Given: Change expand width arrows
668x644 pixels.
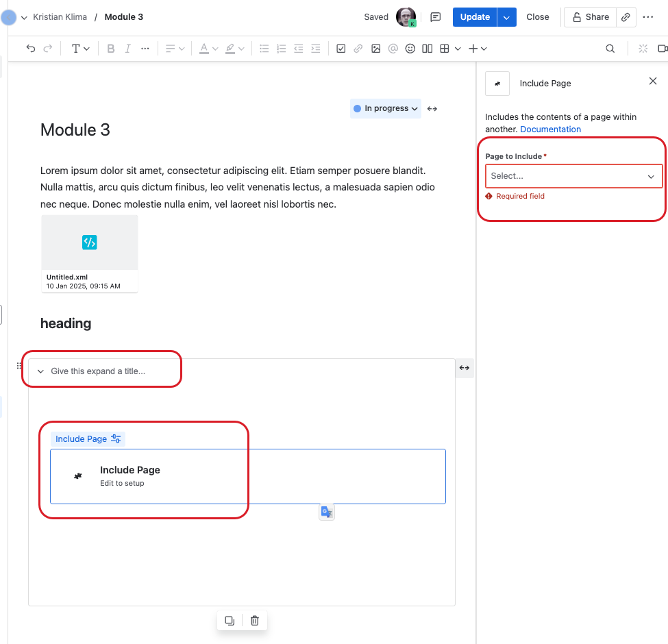Looking at the screenshot, I should click(x=465, y=368).
